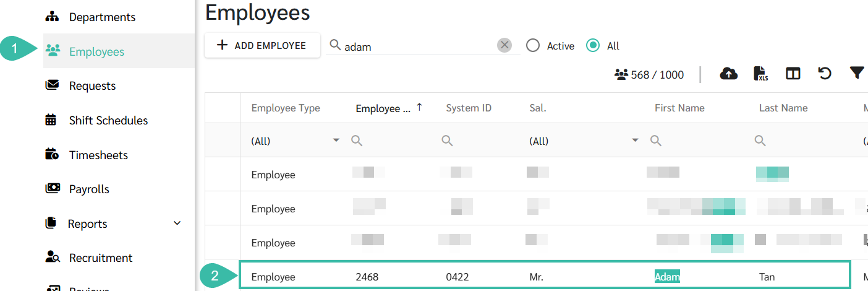The height and width of the screenshot is (291, 868).
Task: Click the Add Employee button
Action: click(262, 45)
